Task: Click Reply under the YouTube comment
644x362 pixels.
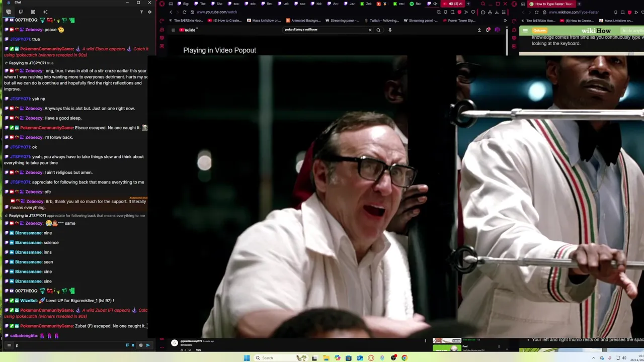Action: point(198,350)
